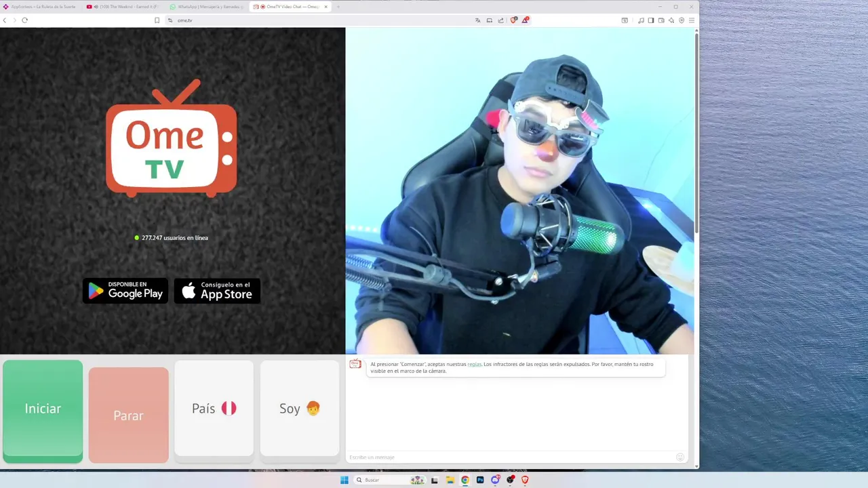Viewport: 868px width, 488px height.
Task: Open the tab search icon
Action: pos(625,20)
